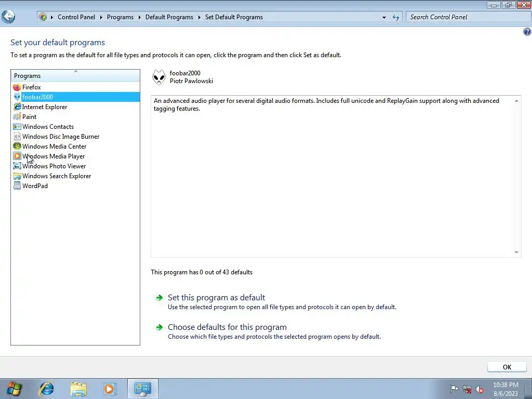Click Windows Media Center icon
Screen dimensions: 532x399
pyautogui.click(x=17, y=146)
